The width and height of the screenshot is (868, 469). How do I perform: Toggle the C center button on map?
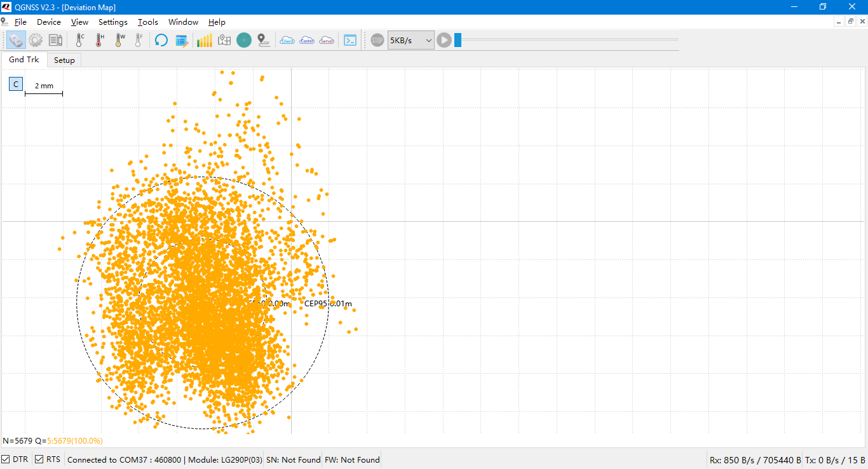(x=16, y=84)
